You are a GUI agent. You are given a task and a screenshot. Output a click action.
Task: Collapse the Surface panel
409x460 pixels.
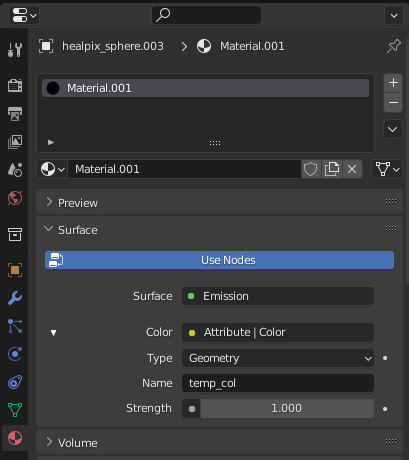coord(49,229)
